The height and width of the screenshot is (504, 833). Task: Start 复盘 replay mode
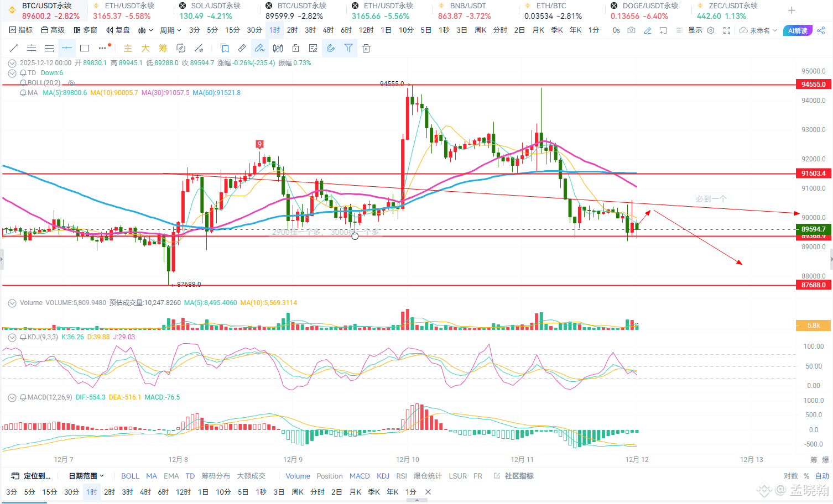[x=118, y=30]
